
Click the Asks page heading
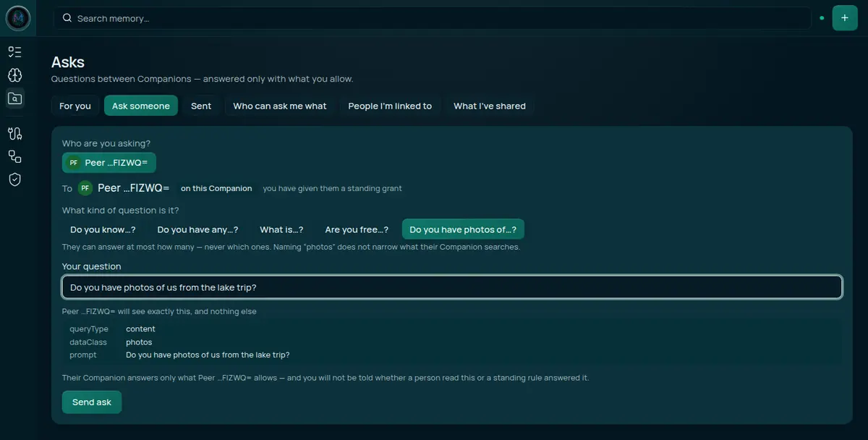[x=68, y=62]
